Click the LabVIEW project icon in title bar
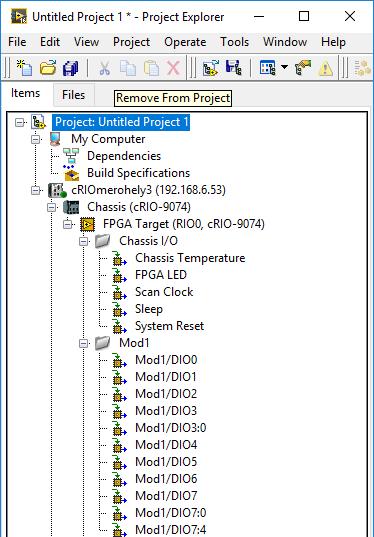 point(19,16)
